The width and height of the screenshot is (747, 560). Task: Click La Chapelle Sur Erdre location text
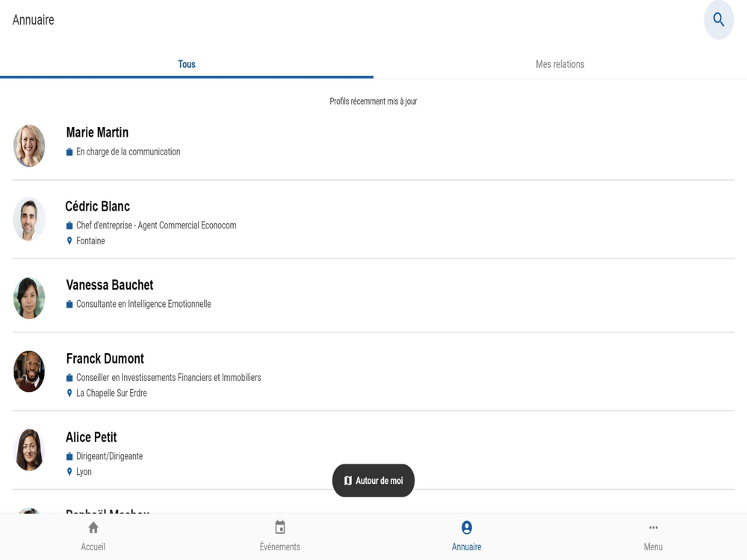[111, 393]
